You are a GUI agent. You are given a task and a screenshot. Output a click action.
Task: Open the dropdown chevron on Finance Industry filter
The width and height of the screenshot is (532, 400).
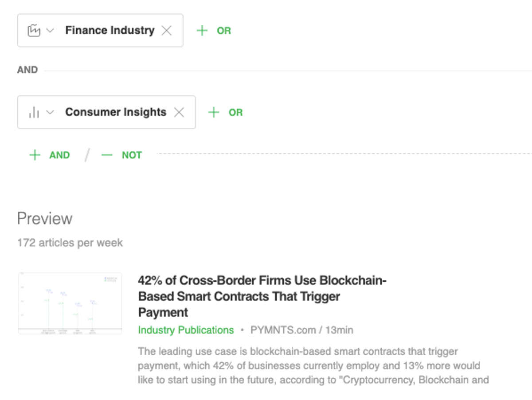coord(50,30)
